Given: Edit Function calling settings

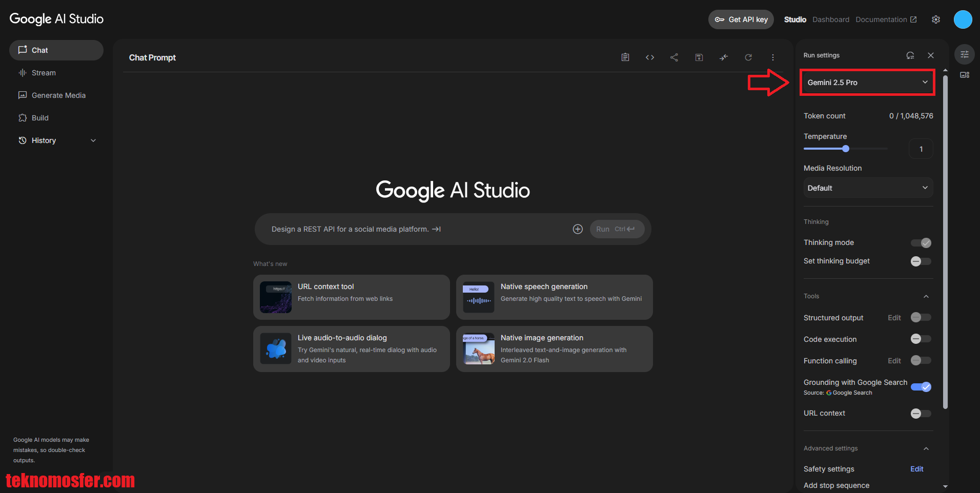Looking at the screenshot, I should click(x=894, y=361).
